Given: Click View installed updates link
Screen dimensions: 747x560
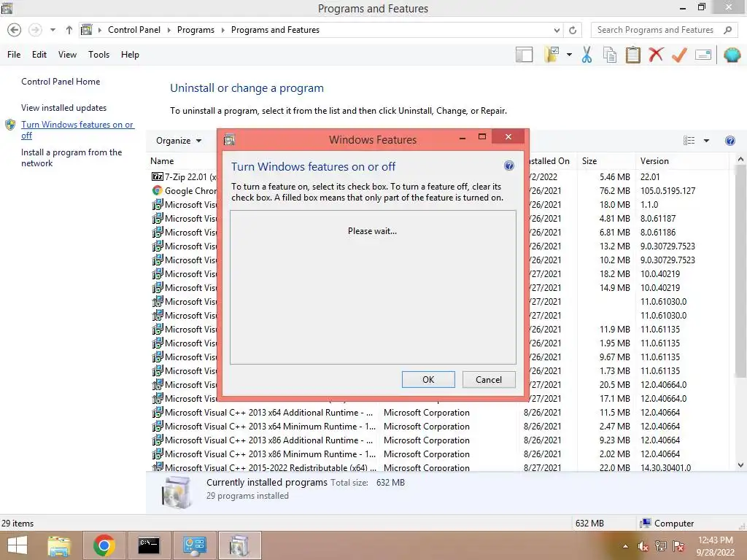Looking at the screenshot, I should (x=64, y=108).
